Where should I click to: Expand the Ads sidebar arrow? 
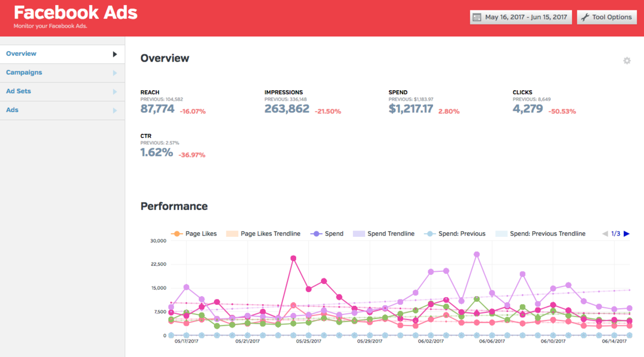tap(115, 110)
